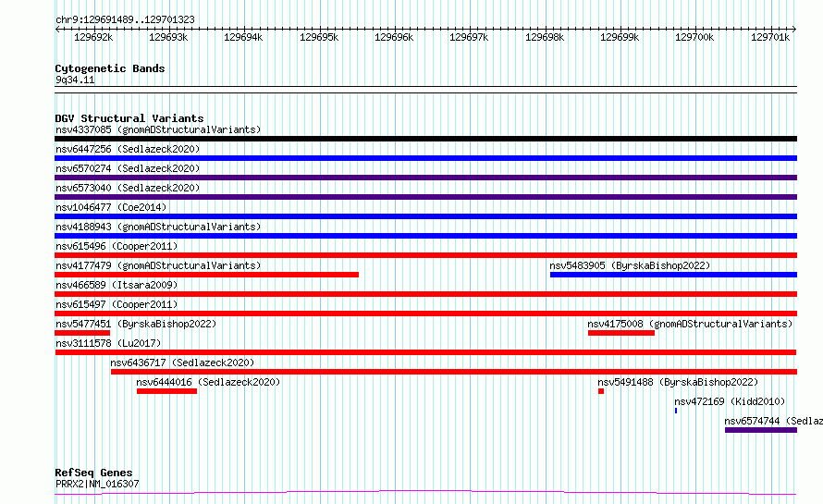Click the red nsv4175008 variant bar
Viewport: 823px width, 504px height.
[621, 333]
